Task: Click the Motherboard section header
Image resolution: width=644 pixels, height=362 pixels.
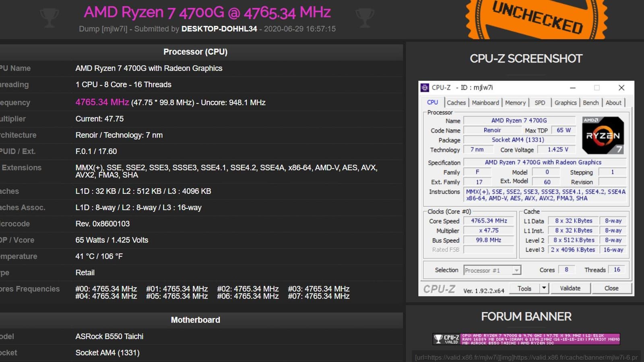Action: (196, 320)
